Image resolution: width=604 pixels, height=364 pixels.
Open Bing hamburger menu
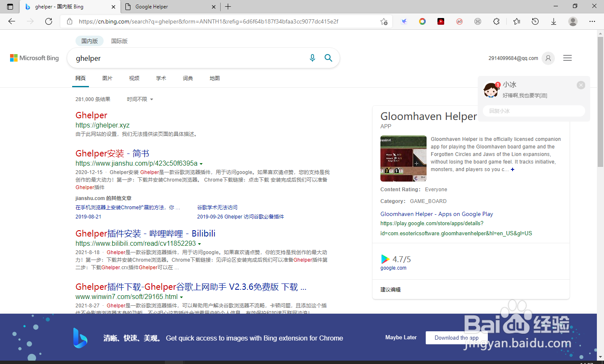[x=568, y=58]
